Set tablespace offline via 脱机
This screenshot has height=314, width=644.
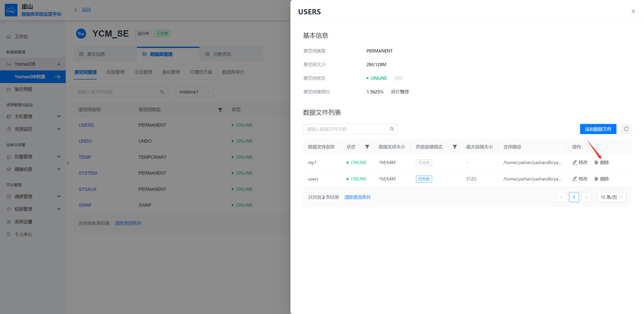[399, 78]
